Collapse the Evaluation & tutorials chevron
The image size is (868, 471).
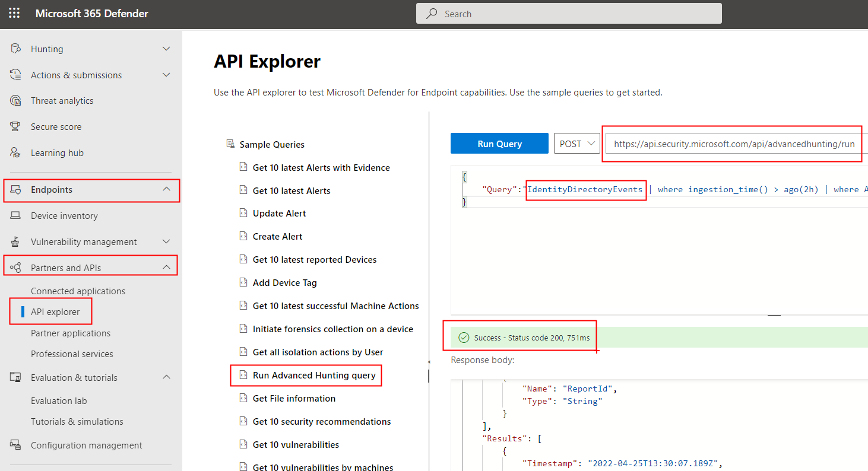coord(166,377)
